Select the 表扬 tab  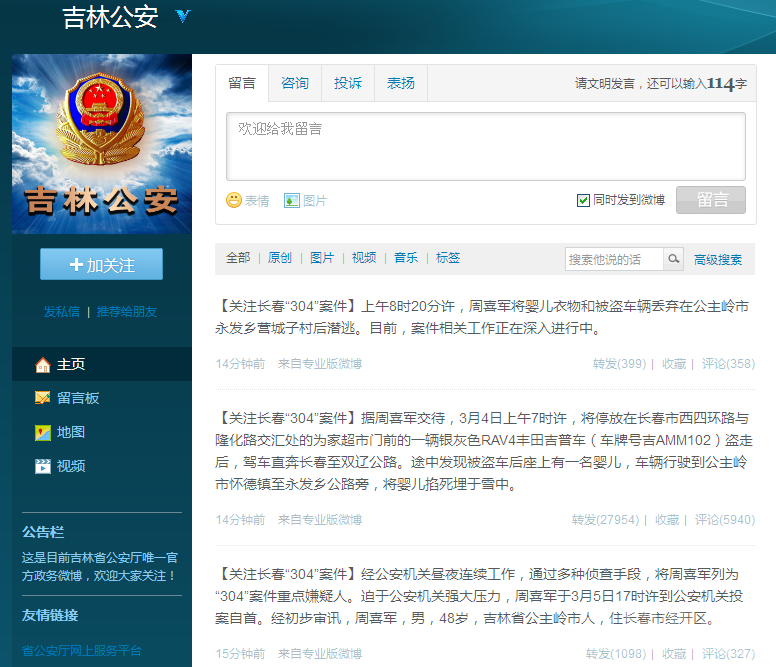tap(401, 83)
